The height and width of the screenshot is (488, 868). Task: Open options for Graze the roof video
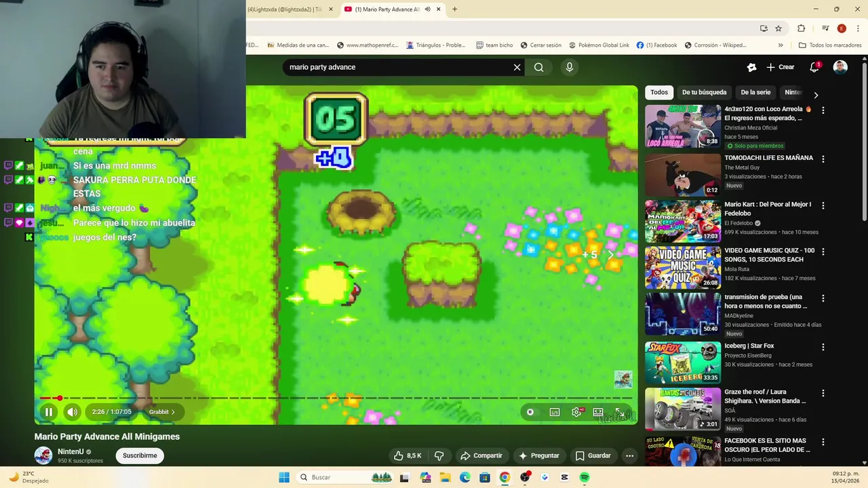tap(823, 393)
